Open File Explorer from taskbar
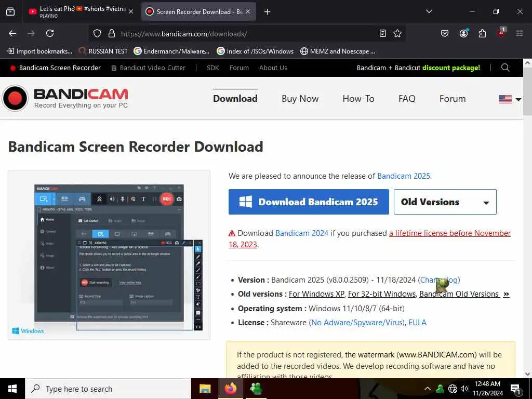 point(205,389)
